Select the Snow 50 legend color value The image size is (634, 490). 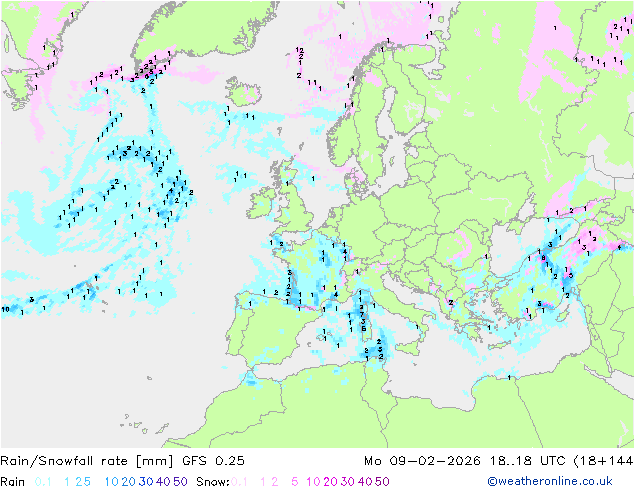(383, 482)
